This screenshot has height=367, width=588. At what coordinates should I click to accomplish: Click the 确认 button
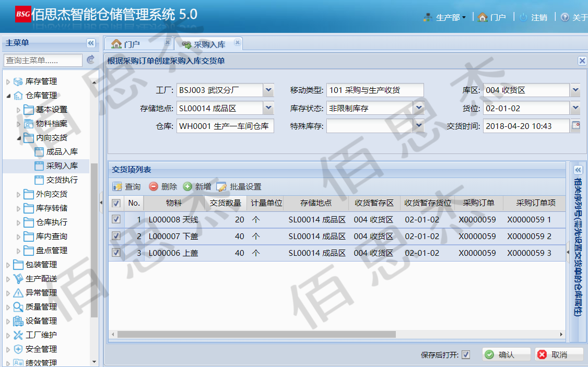[x=506, y=354]
